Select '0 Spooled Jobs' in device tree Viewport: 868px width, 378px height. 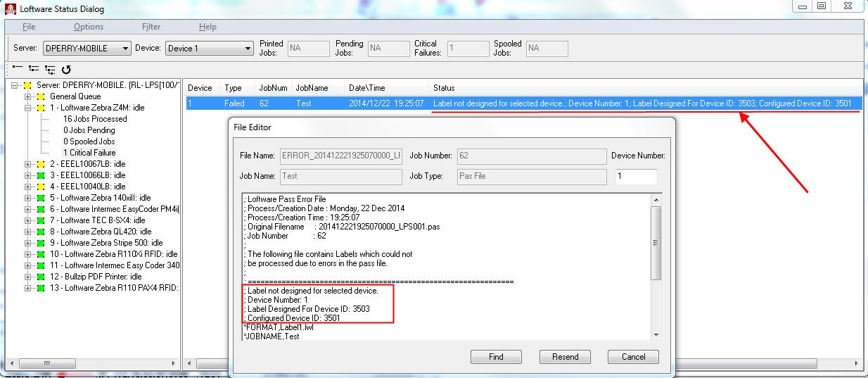pyautogui.click(x=89, y=141)
